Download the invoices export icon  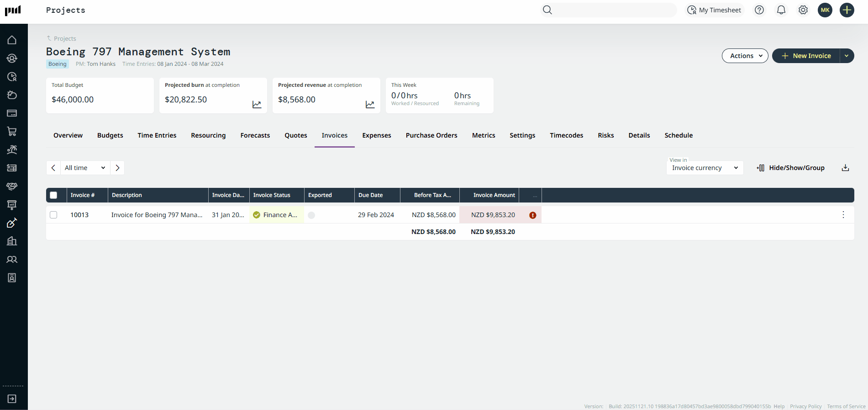(846, 168)
